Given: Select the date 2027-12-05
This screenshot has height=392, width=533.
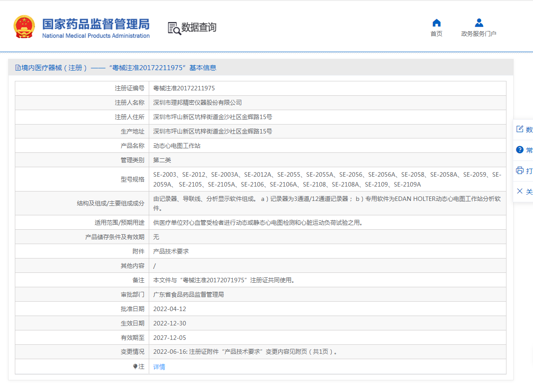Looking at the screenshot, I should [169, 338].
